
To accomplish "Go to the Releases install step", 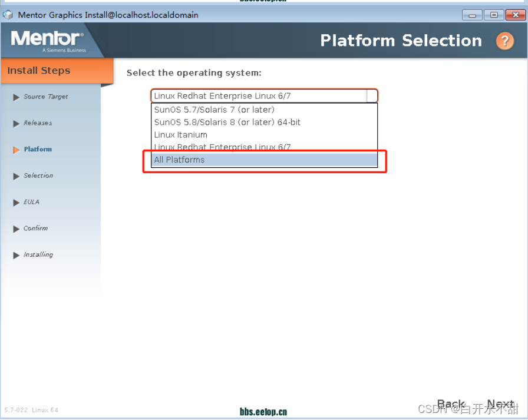I will [x=38, y=123].
